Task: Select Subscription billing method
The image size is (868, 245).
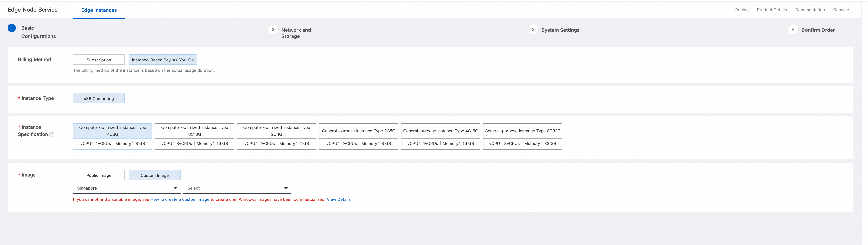Action: click(99, 60)
